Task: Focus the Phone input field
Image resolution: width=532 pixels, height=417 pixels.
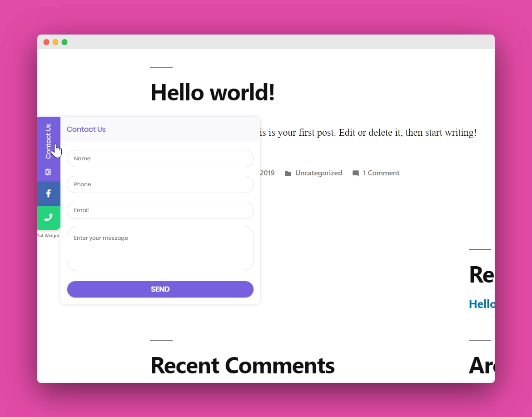Action: 160,184
